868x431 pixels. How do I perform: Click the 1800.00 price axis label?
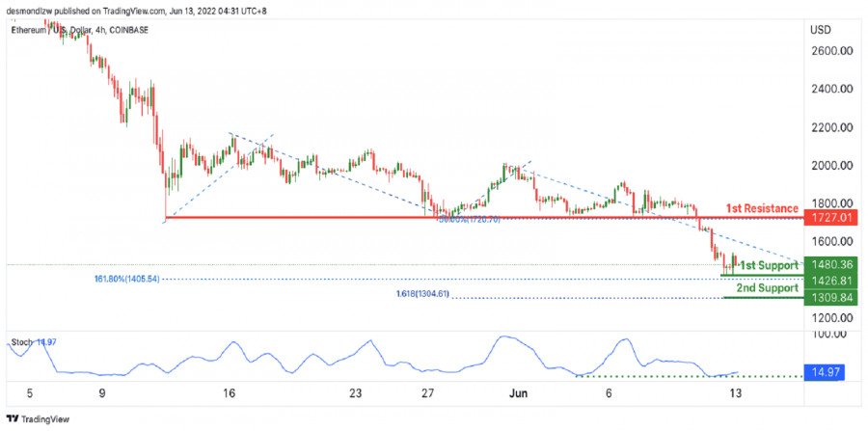pyautogui.click(x=831, y=203)
